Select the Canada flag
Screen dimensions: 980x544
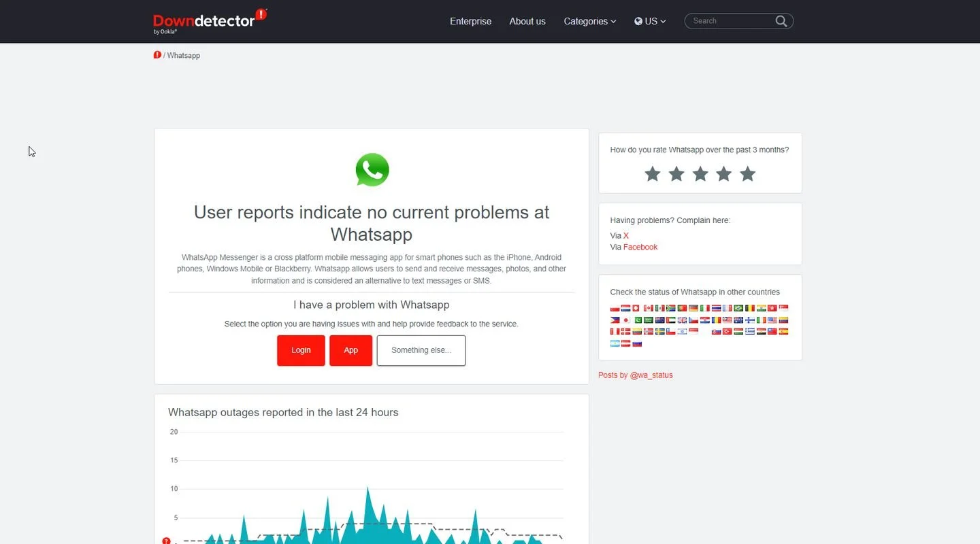(x=649, y=308)
